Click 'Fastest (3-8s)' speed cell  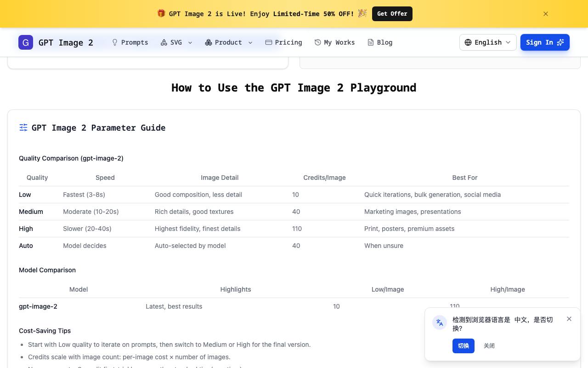(84, 195)
